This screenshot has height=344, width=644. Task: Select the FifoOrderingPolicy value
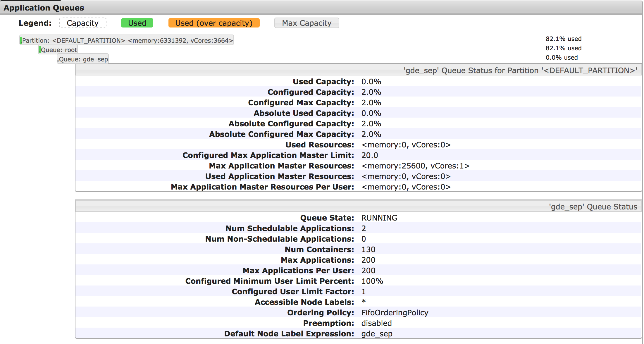click(395, 313)
